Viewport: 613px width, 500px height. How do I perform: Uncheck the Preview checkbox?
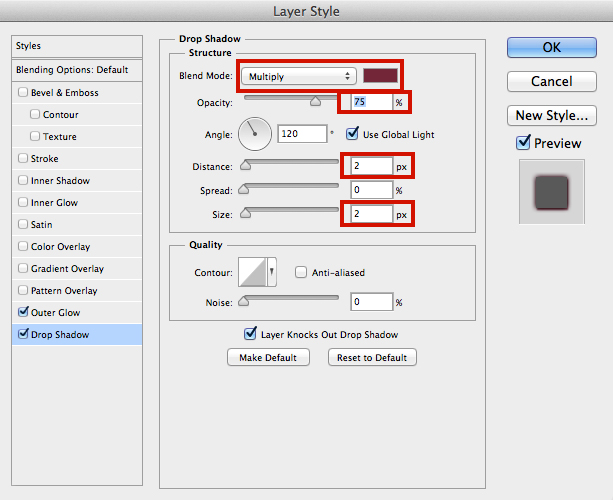tap(523, 143)
